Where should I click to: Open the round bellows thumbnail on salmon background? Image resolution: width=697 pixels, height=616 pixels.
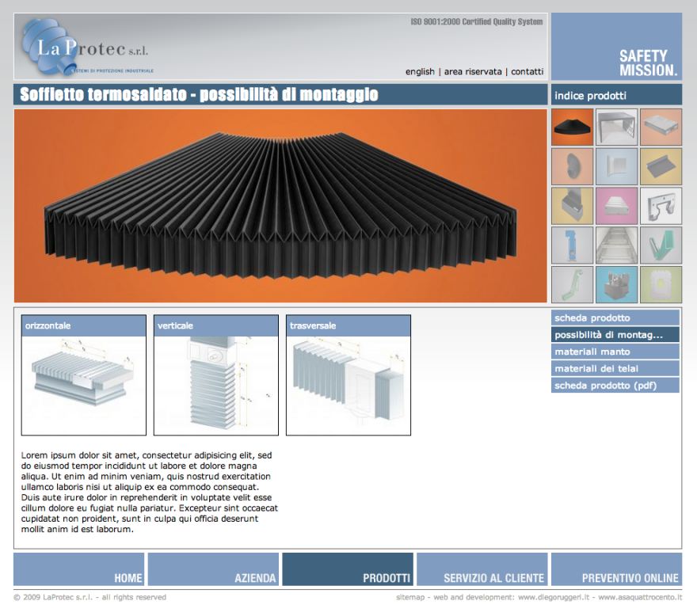click(x=572, y=166)
